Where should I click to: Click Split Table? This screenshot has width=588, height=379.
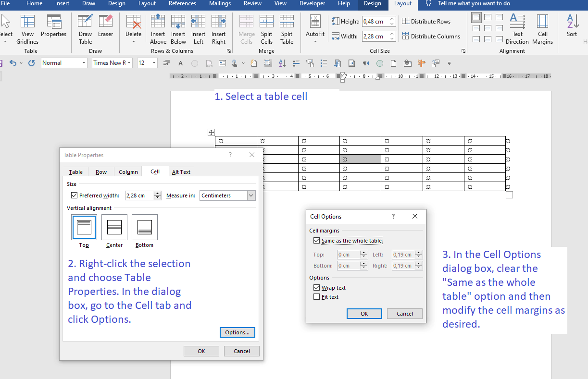pos(287,29)
